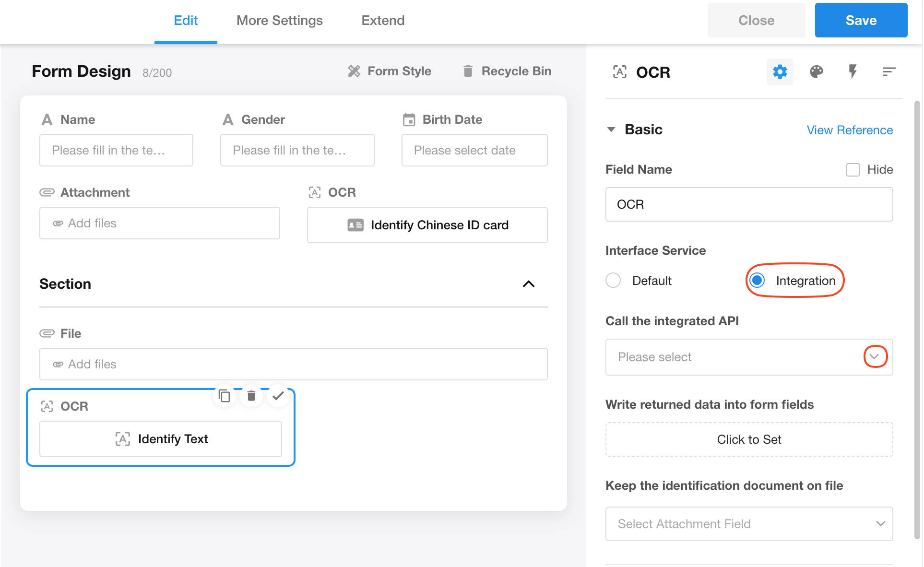
Task: Collapse the Basic section triangle
Action: [611, 130]
